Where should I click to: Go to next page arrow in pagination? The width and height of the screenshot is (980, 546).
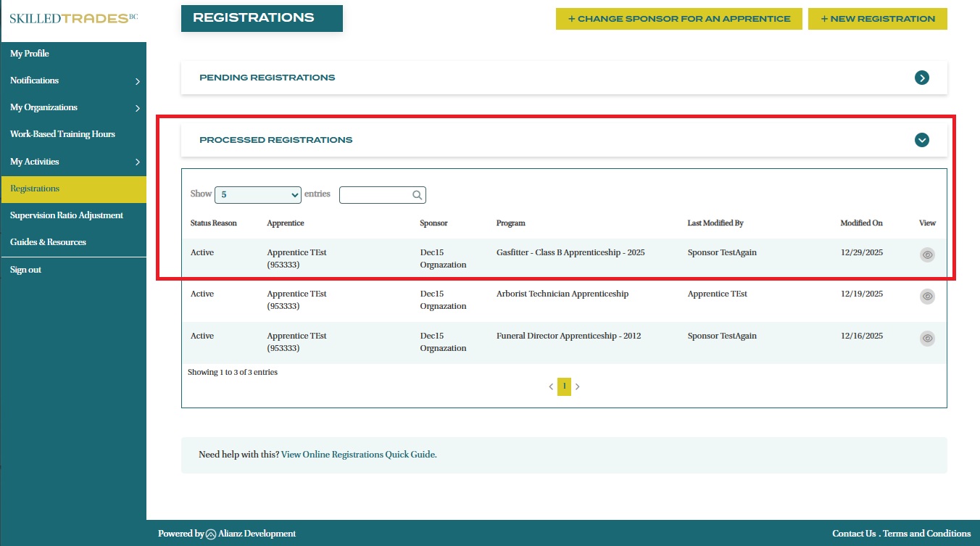pyautogui.click(x=578, y=386)
